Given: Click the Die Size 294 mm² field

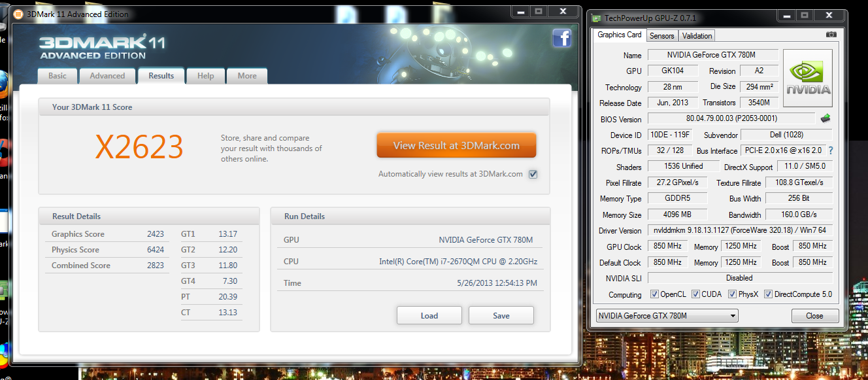Looking at the screenshot, I should [759, 87].
